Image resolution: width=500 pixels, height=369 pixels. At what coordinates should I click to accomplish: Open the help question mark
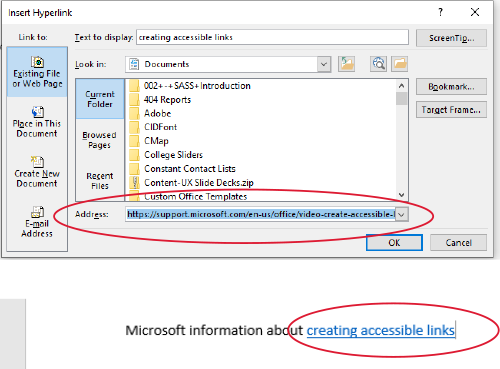441,12
